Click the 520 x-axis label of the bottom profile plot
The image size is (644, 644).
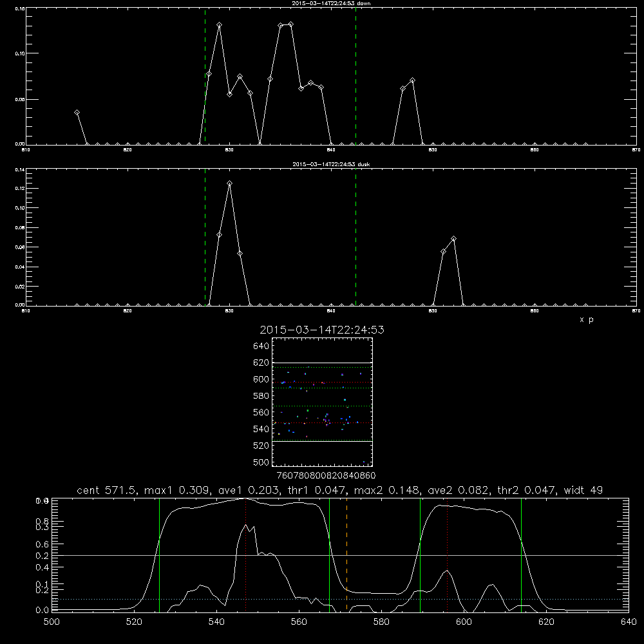(x=134, y=622)
